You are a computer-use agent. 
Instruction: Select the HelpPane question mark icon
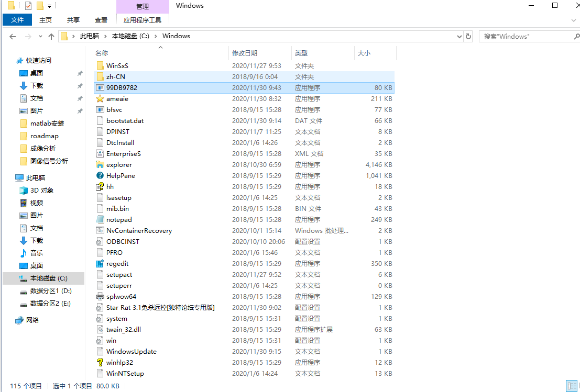[100, 175]
